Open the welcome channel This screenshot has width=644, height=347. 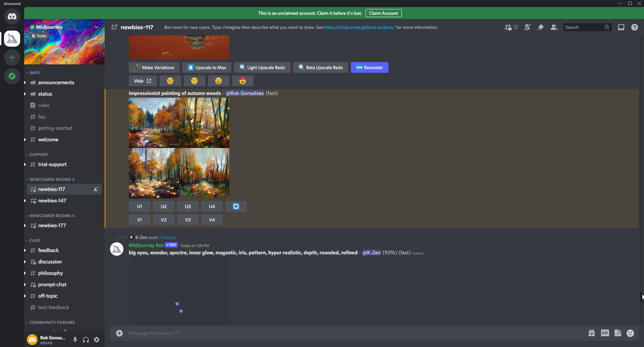coord(64,140)
